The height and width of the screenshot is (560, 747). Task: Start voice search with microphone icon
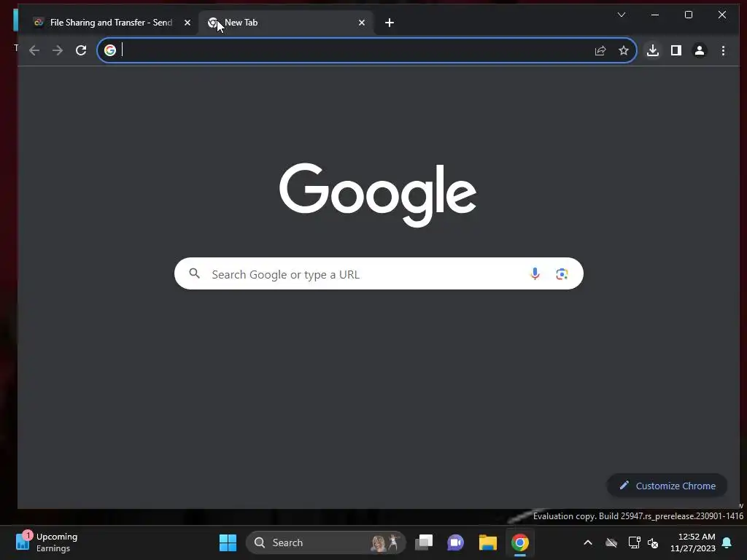click(535, 274)
